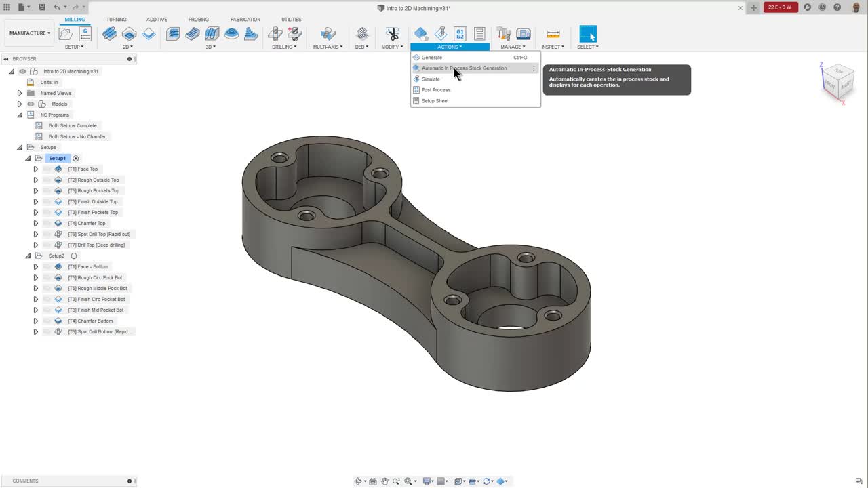Activate Setup2 with its radio button
868x488 pixels.
tap(74, 256)
